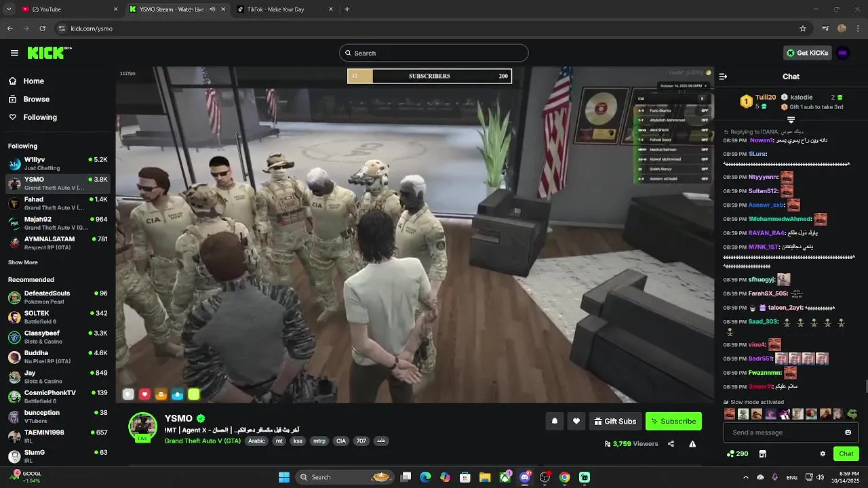Select the mtrp tag
The width and height of the screenshot is (868, 488).
[x=319, y=441]
